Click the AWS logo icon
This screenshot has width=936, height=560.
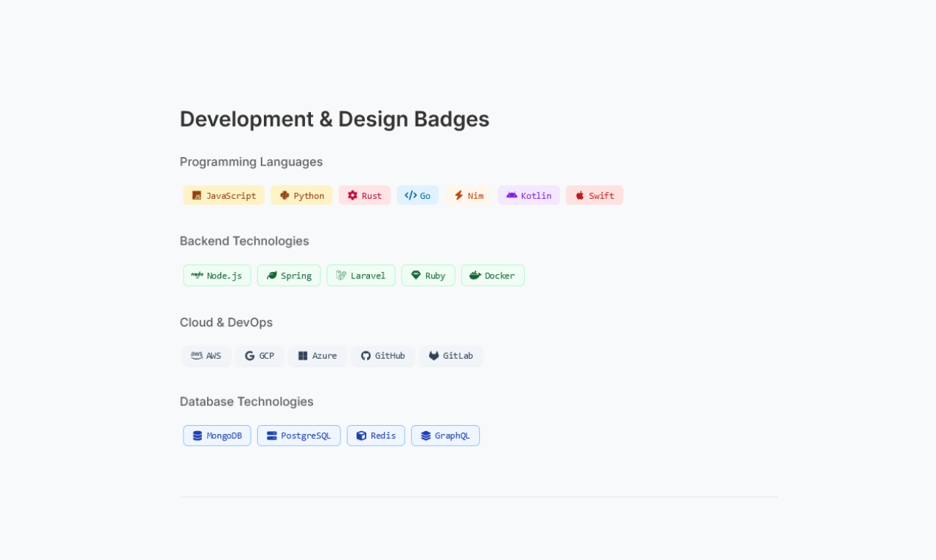pyautogui.click(x=197, y=355)
